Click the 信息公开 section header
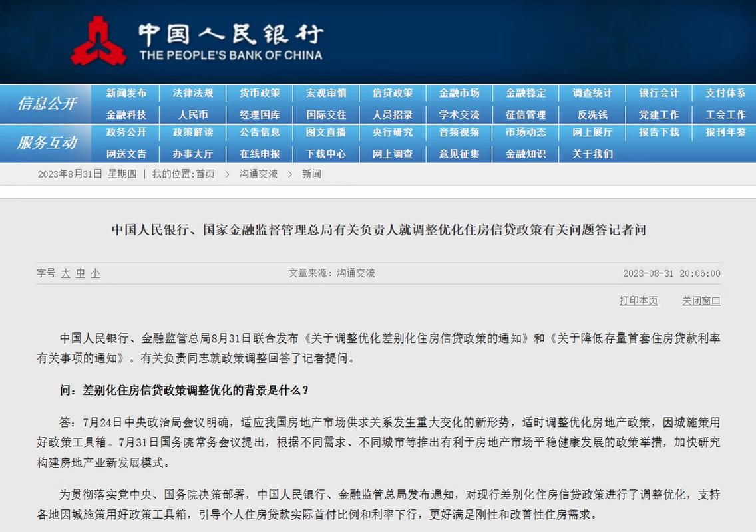 (x=47, y=103)
